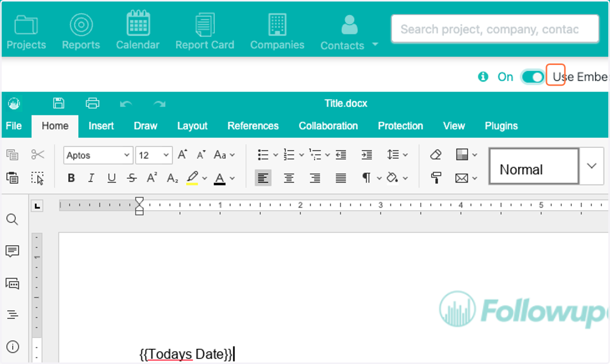The image size is (610, 364).
Task: Click the Cut scissors icon
Action: (38, 155)
